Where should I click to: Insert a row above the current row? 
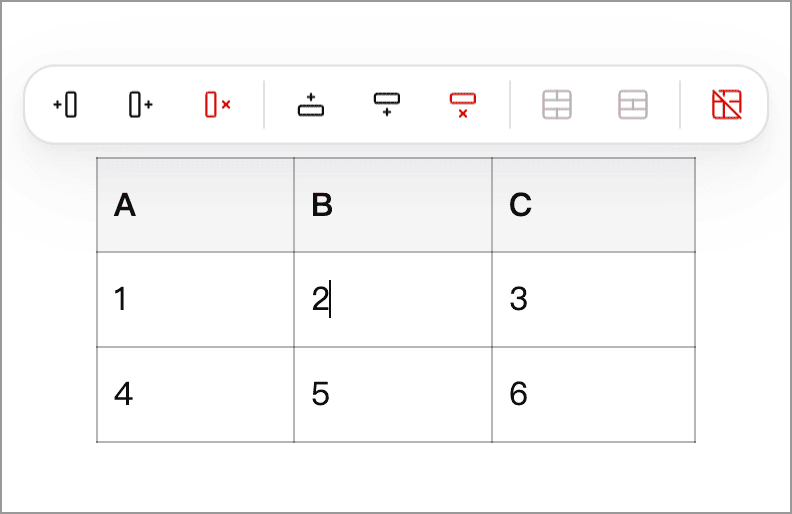[x=311, y=104]
